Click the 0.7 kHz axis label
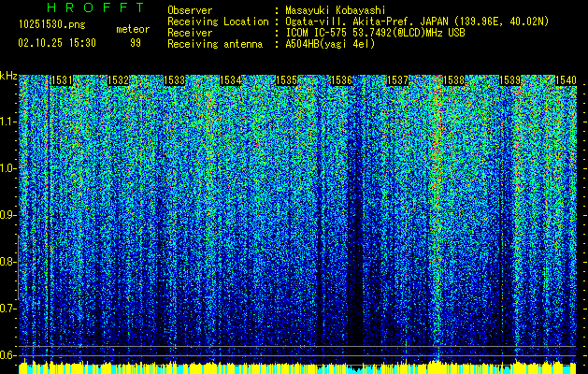588x374 pixels. [8, 309]
